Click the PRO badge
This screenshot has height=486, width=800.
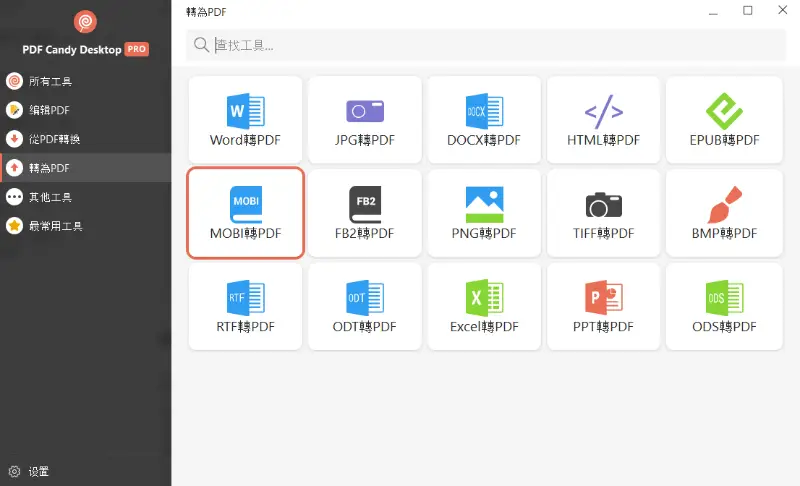(x=137, y=49)
